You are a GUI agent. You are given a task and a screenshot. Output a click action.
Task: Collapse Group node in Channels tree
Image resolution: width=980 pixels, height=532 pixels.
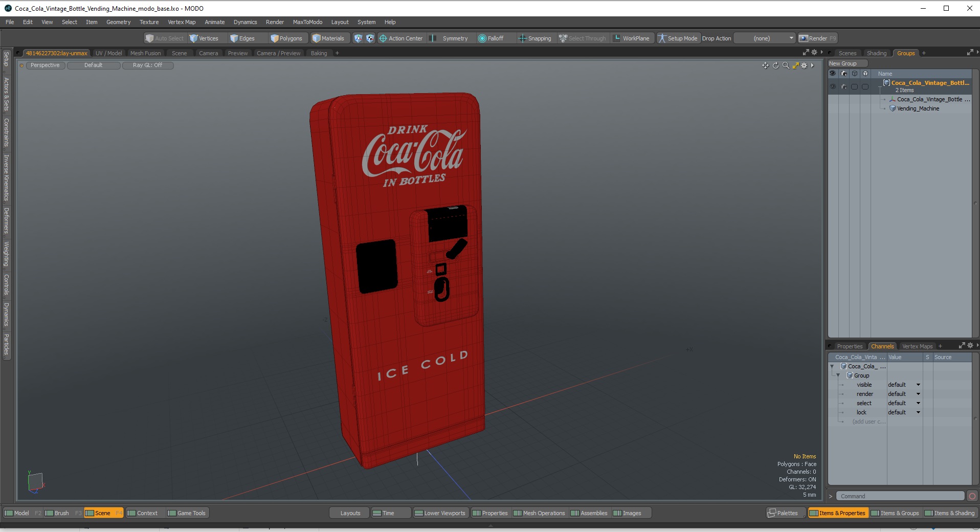click(x=838, y=375)
